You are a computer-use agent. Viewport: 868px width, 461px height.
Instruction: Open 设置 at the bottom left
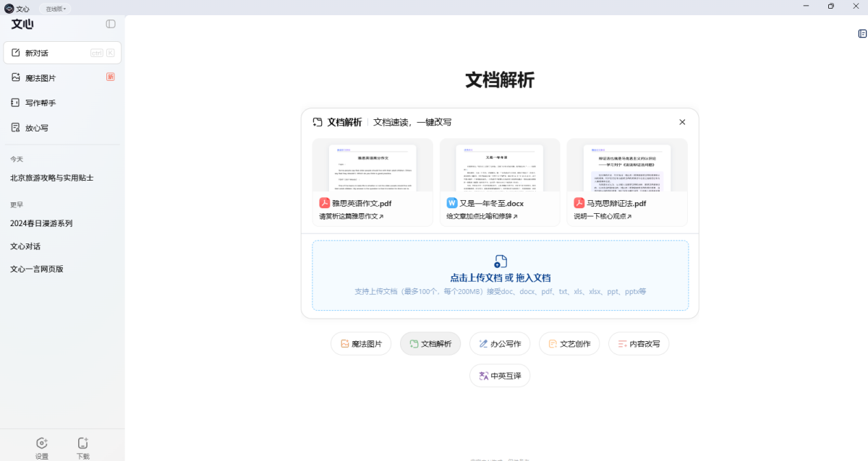coord(42,448)
